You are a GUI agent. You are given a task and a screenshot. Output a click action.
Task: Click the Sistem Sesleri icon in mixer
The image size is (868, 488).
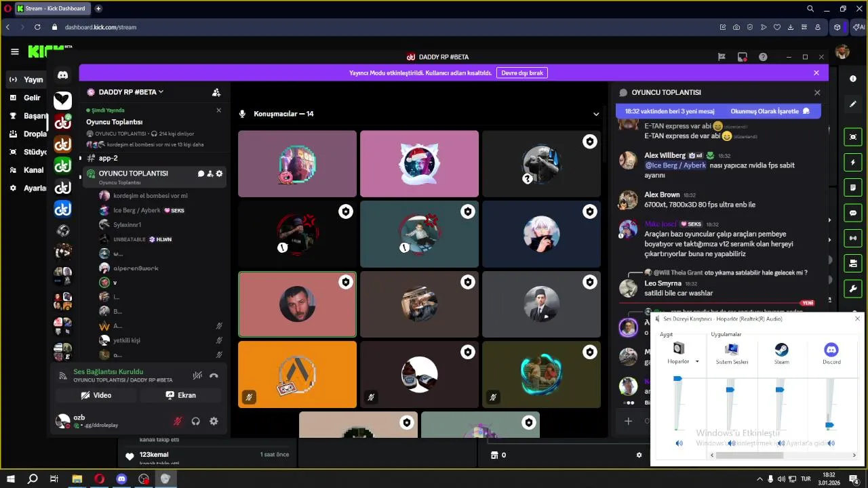click(732, 349)
